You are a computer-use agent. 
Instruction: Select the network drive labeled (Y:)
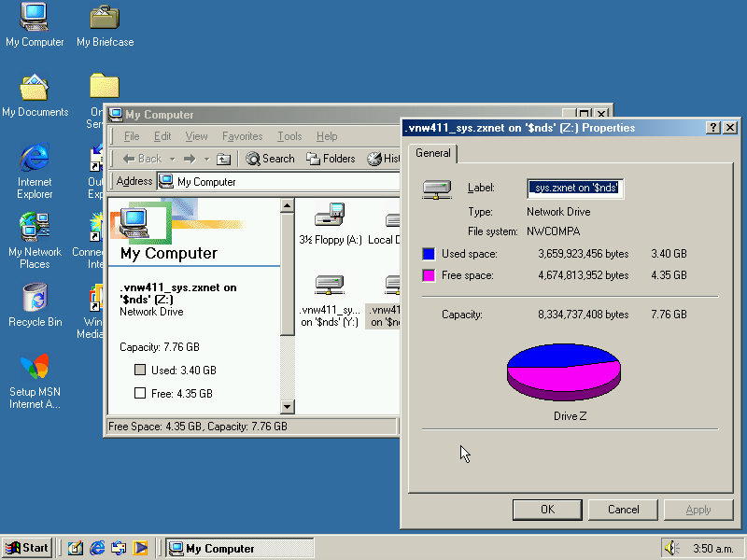[x=330, y=301]
